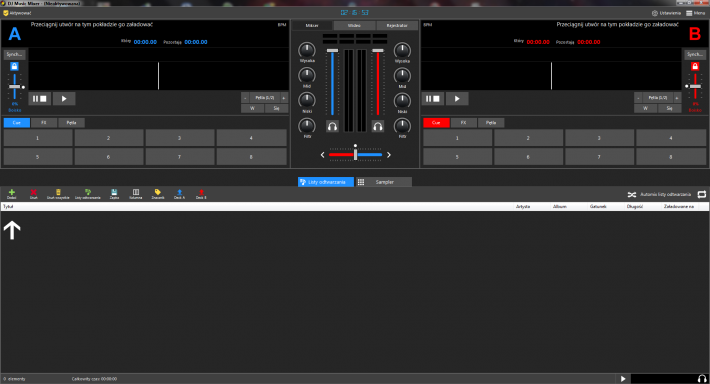Save playlist using the floppy disk icon

(114, 194)
